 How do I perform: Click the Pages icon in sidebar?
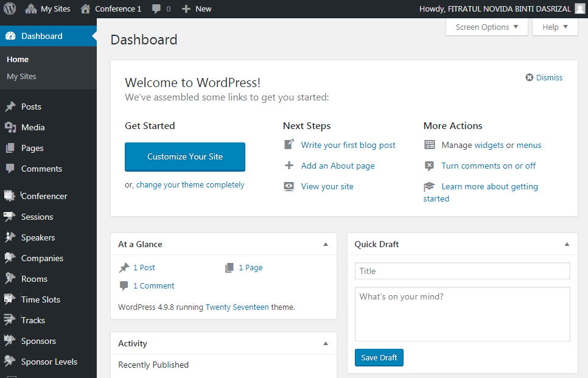tap(10, 148)
